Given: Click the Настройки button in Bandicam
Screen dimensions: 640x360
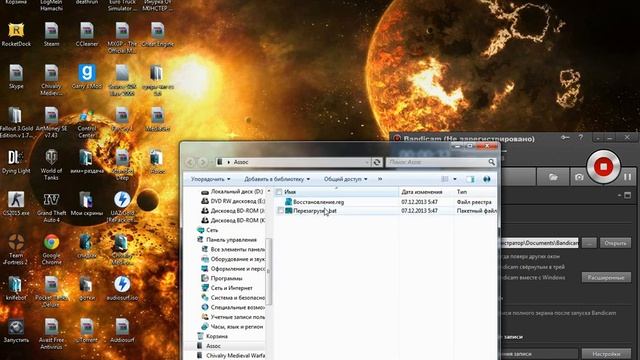Looking at the screenshot, I should (606, 353).
